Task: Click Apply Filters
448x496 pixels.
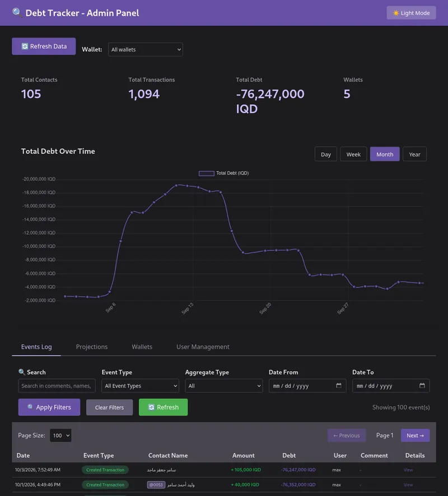Action: click(x=49, y=407)
